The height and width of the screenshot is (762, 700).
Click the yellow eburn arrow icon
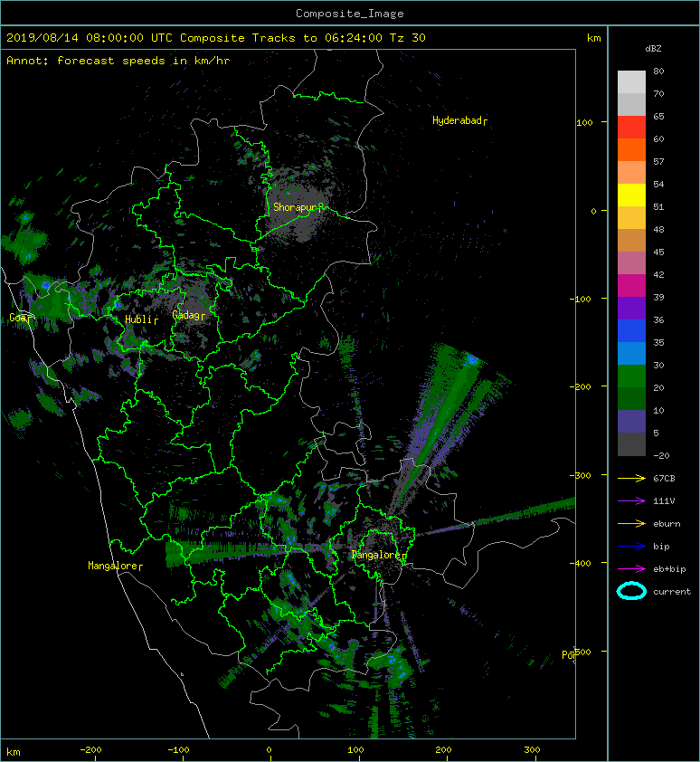pos(631,523)
